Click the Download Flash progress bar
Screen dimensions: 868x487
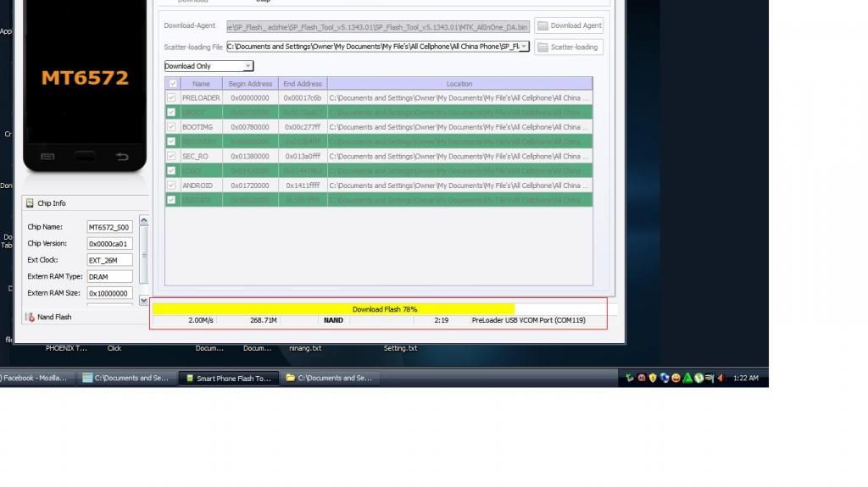[x=384, y=309]
